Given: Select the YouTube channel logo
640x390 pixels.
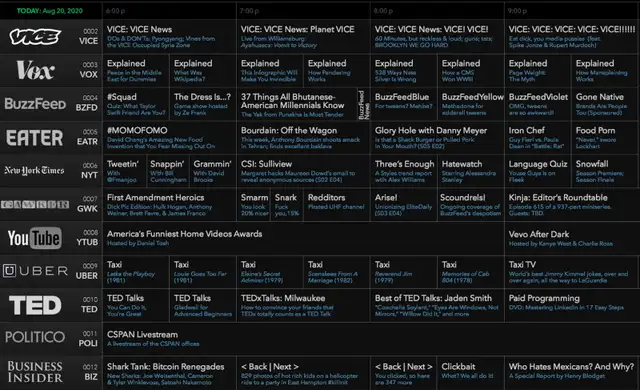Looking at the screenshot, I should pos(35,238).
